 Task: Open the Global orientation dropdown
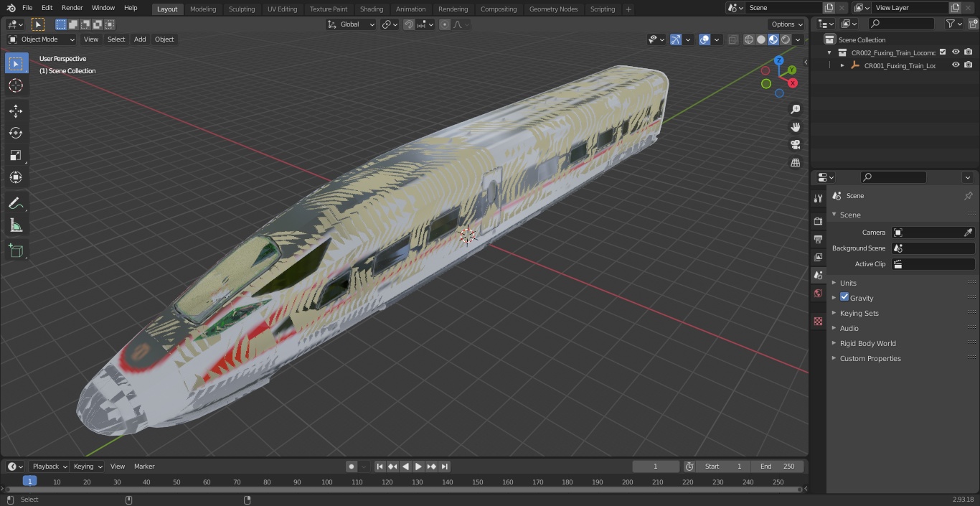point(351,24)
